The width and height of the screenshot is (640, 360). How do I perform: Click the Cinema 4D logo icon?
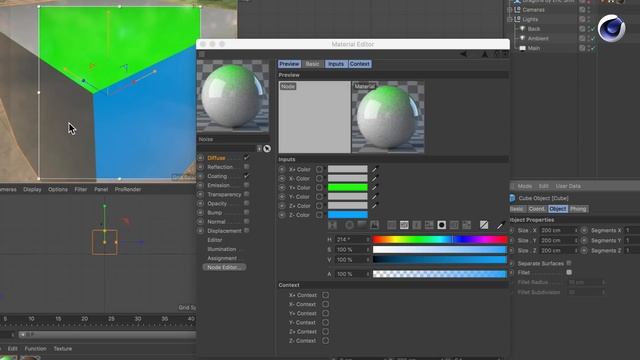click(x=611, y=28)
